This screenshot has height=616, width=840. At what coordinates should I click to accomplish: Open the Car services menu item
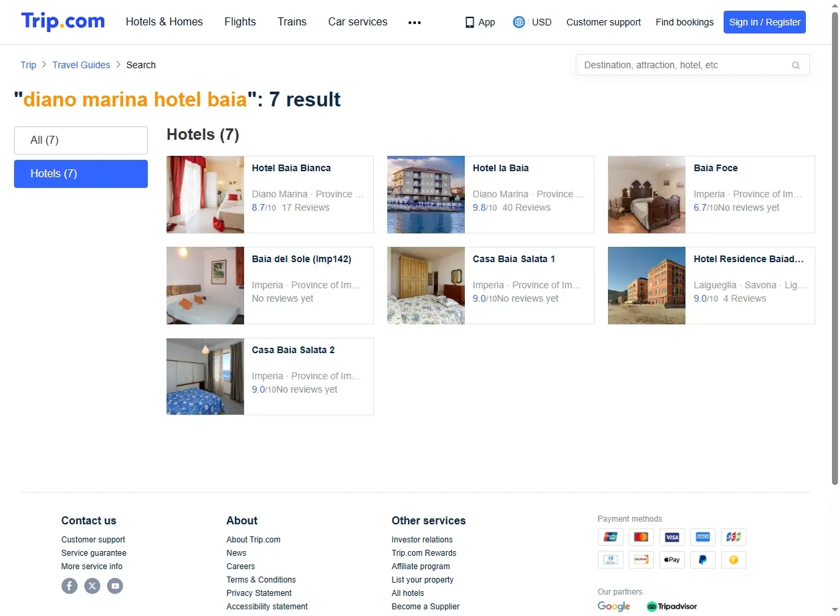(x=358, y=21)
